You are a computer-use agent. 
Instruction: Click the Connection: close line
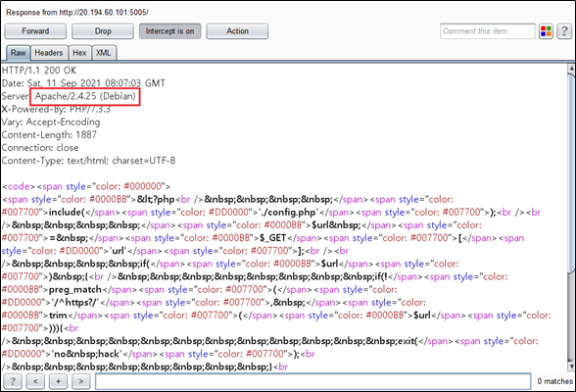[40, 148]
